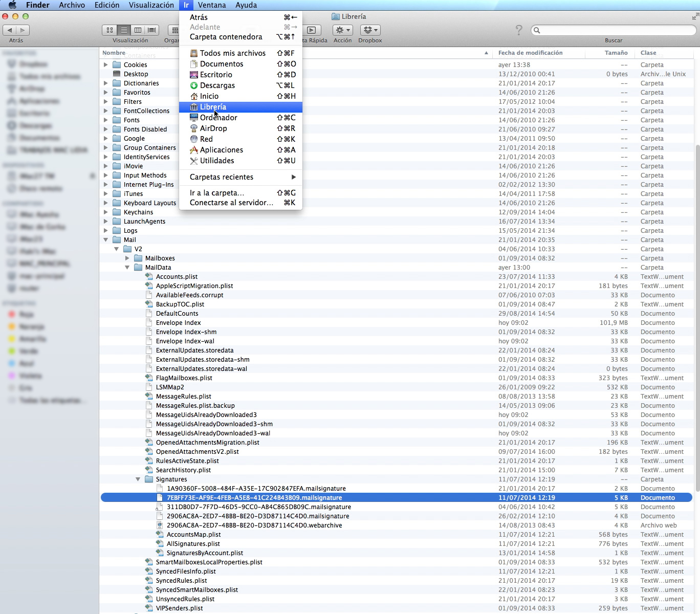700x614 pixels.
Task: Sort by Nombre column header
Action: [x=296, y=53]
